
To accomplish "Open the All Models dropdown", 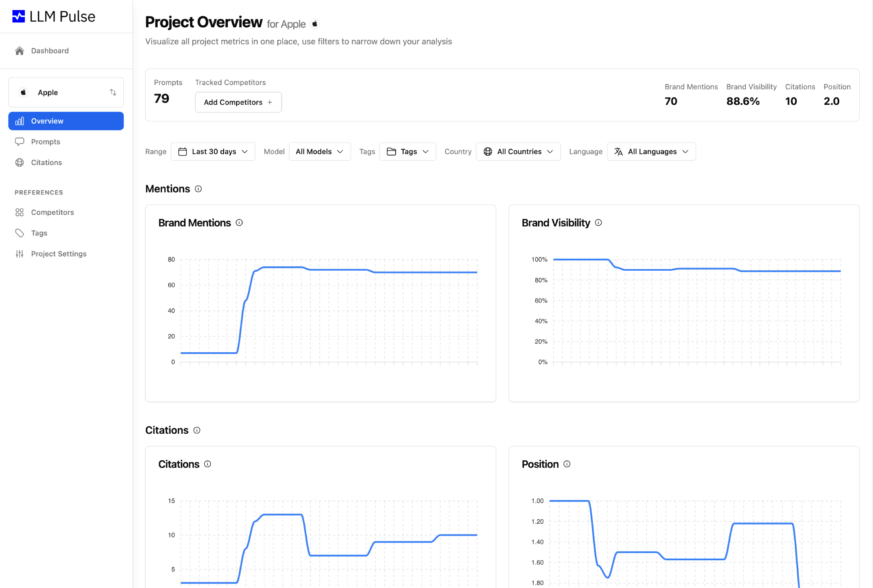I will pyautogui.click(x=320, y=151).
